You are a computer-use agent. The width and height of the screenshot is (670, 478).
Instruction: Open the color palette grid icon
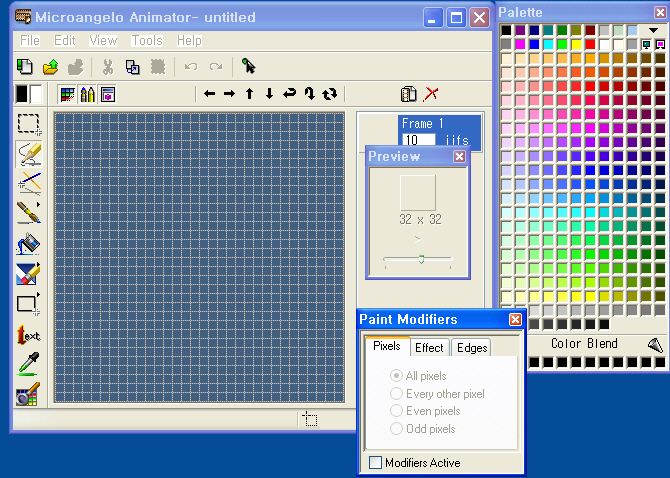tap(68, 94)
